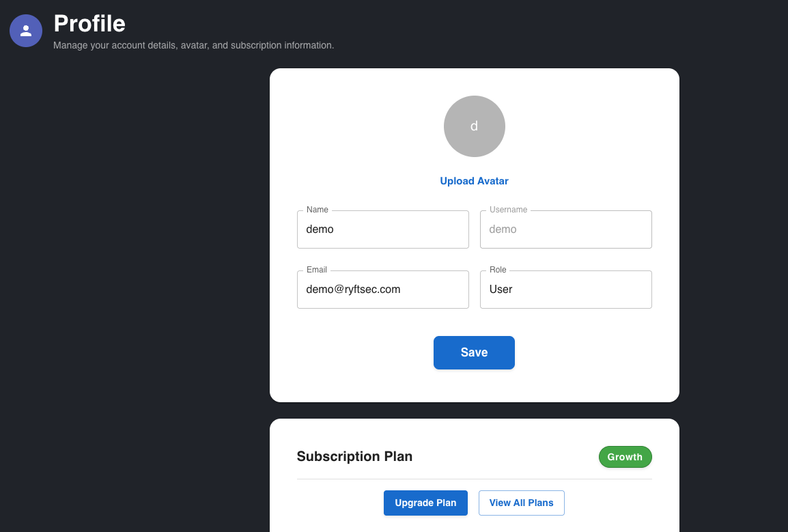Focus the Name input field
This screenshot has height=532, width=788.
(382, 229)
